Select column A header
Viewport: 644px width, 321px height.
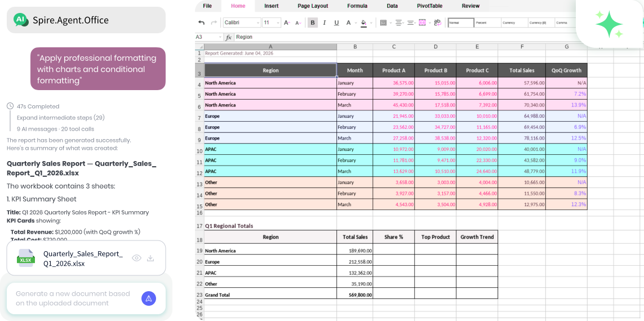point(270,47)
